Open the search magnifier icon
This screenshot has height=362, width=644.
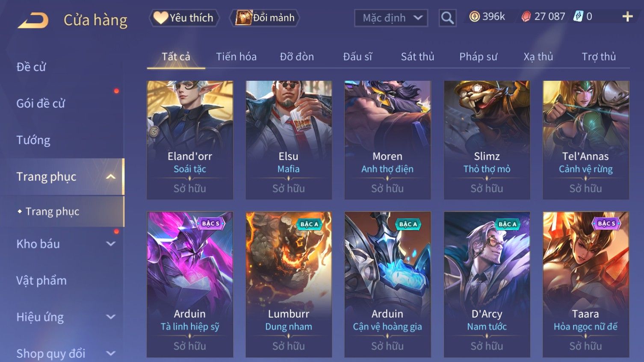pos(447,18)
